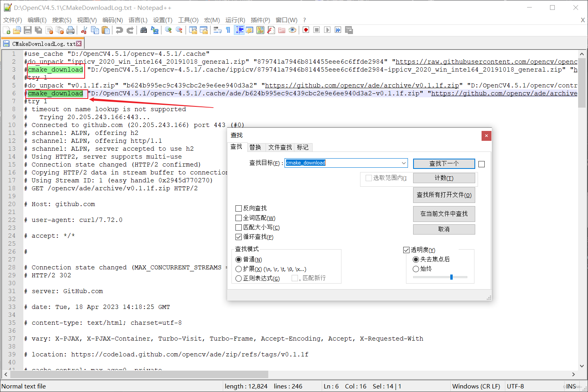588x392 pixels.
Task: Click the Copy toolbar icon
Action: pos(95,30)
